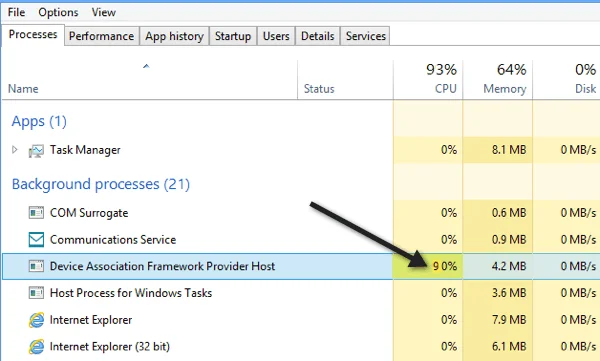The image size is (600, 361).
Task: Click the Internet Explorer process icon
Action: [36, 320]
